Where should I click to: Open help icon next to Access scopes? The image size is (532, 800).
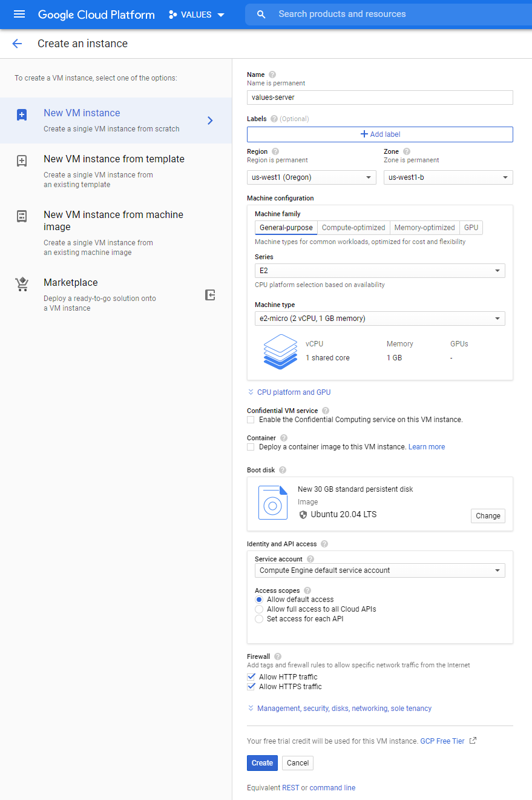[307, 590]
